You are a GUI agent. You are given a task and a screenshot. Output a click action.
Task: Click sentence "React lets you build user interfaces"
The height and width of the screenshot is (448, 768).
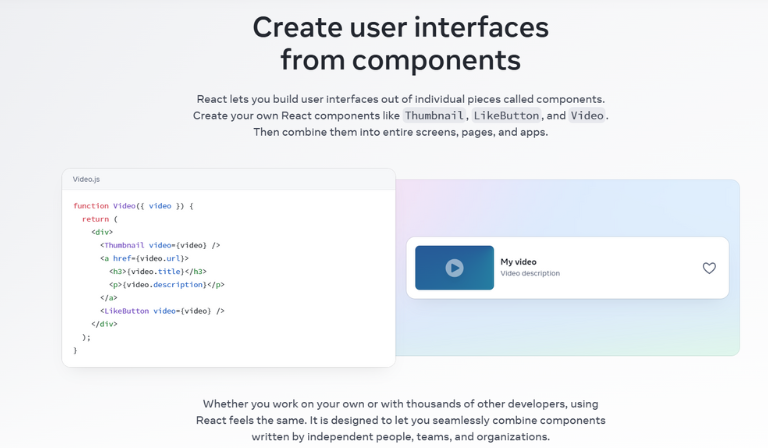pyautogui.click(x=401, y=99)
